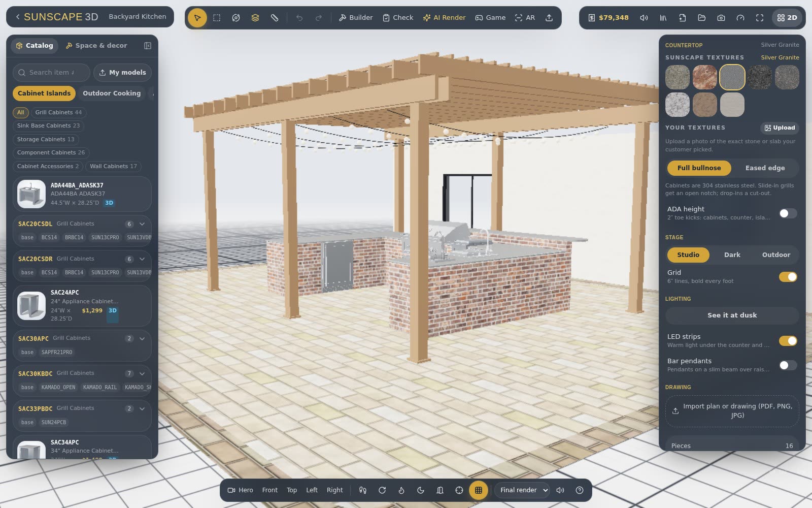The height and width of the screenshot is (508, 812).
Task: Open the layers tool in top toolbar
Action: 255,18
